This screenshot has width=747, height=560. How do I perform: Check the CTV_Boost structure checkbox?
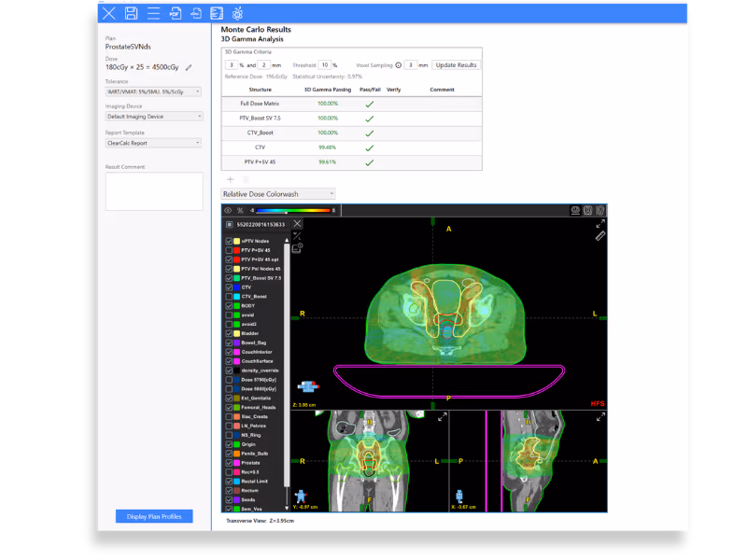tap(229, 297)
